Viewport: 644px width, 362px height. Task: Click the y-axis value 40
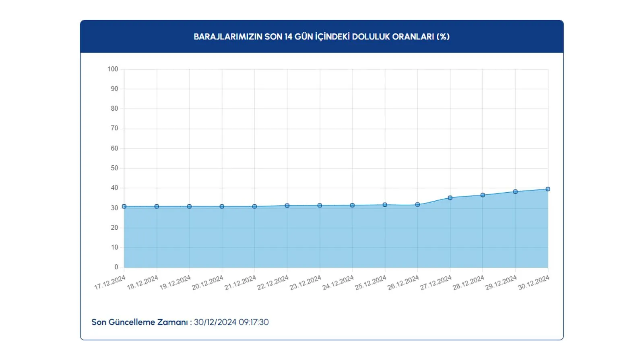115,188
